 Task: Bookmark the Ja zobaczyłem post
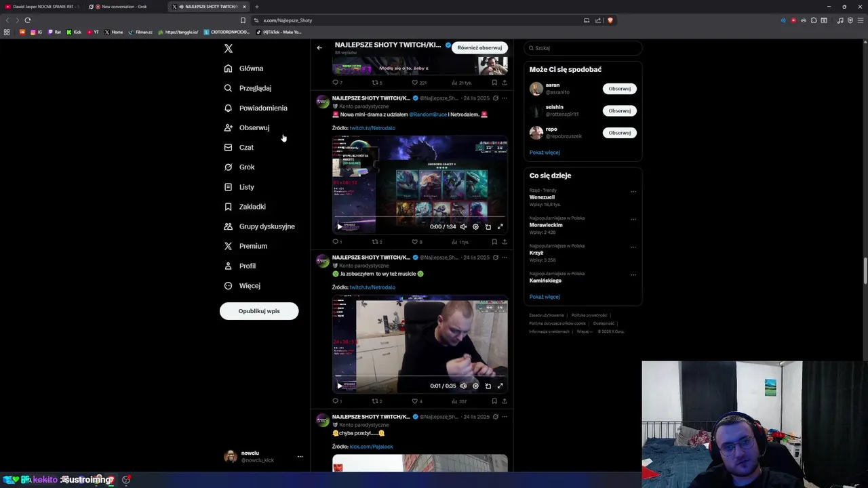[x=494, y=401]
